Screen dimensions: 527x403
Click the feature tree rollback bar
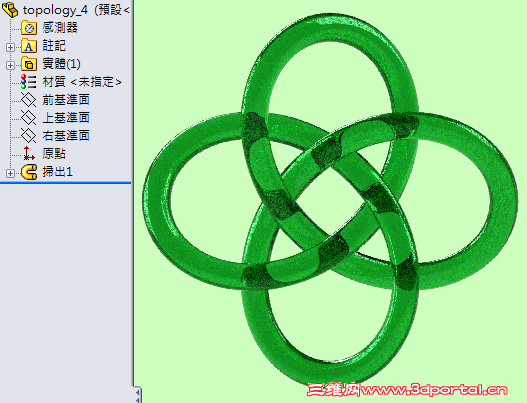point(65,183)
